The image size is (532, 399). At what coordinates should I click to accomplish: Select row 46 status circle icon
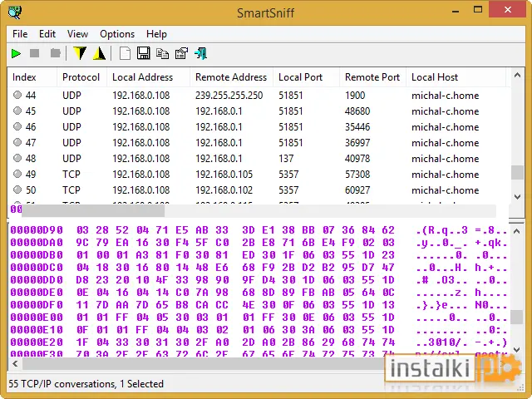click(x=17, y=126)
